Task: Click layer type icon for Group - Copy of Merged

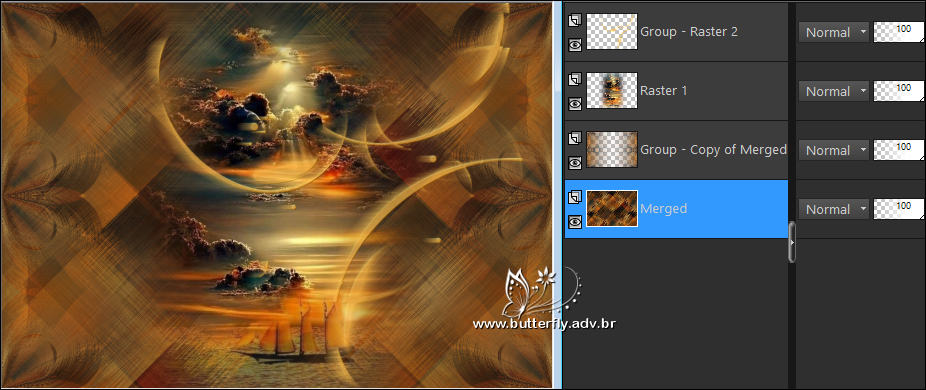Action: pyautogui.click(x=575, y=139)
